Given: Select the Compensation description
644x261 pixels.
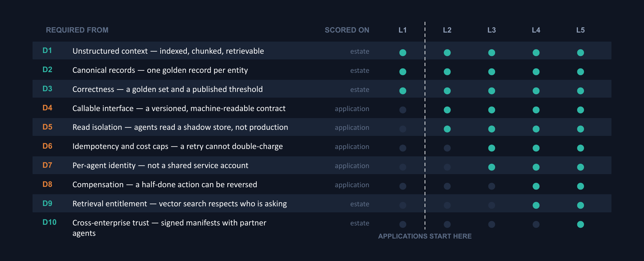Looking at the screenshot, I should (165, 185).
